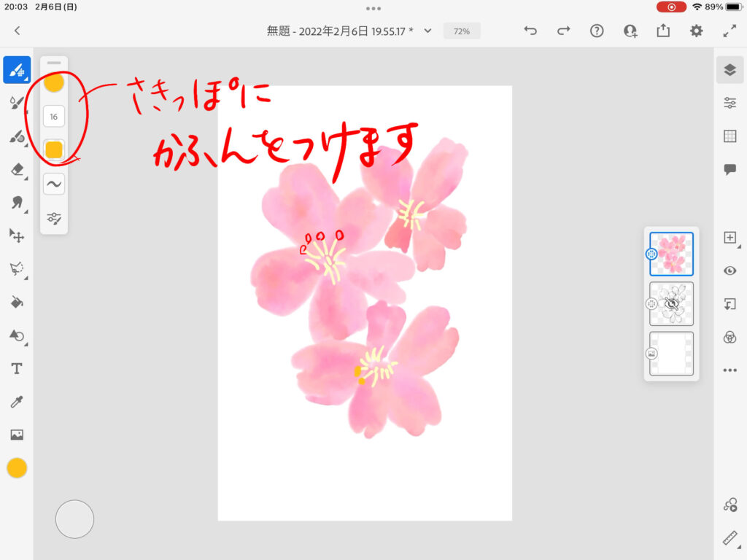
Task: Expand the document title dropdown chevron
Action: [428, 31]
